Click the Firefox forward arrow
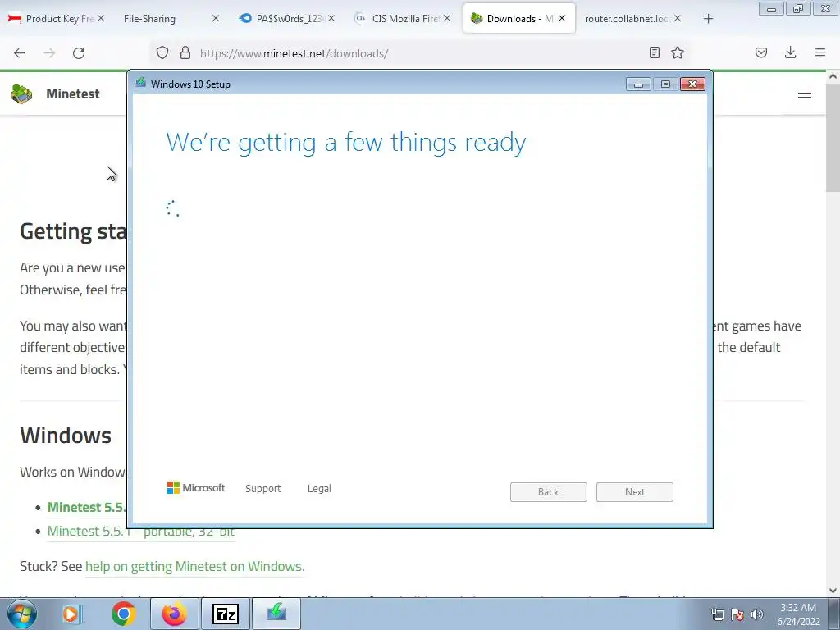Screen dimensions: 840x630 pos(49,53)
